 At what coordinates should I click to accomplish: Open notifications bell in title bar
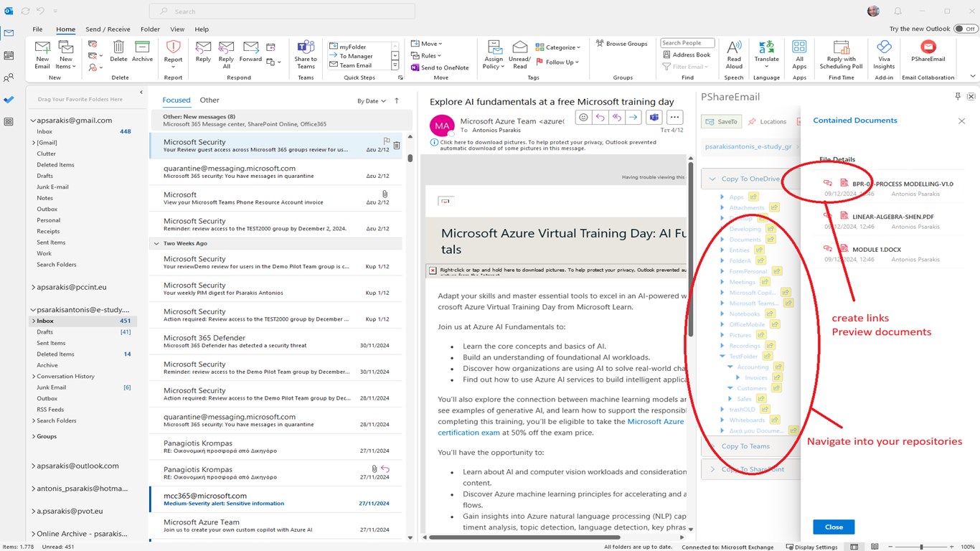(897, 11)
